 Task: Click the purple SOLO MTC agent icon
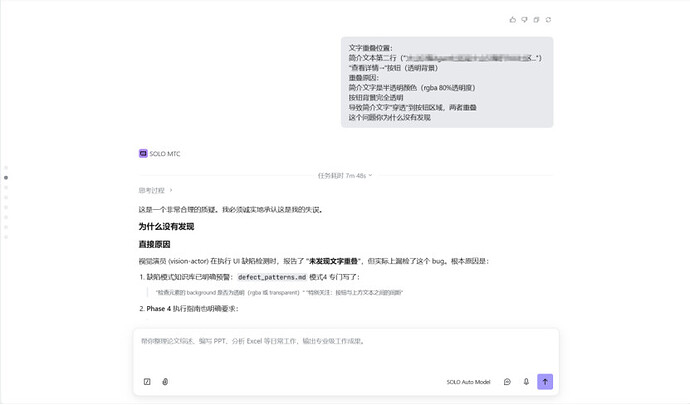pos(143,153)
